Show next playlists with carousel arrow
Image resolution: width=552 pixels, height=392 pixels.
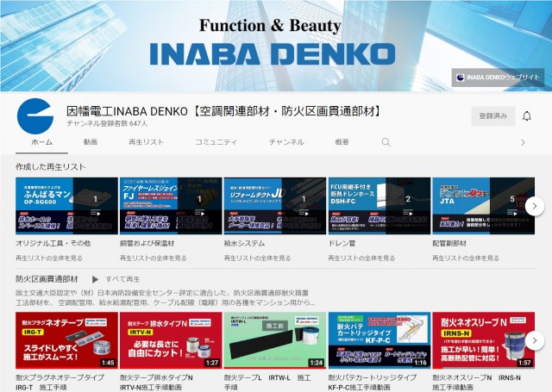click(535, 206)
